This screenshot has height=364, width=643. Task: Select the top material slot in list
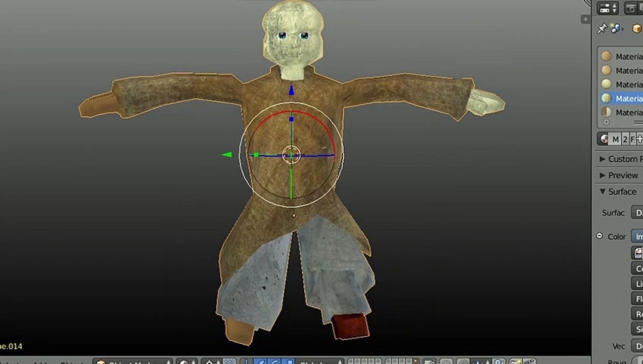point(621,57)
